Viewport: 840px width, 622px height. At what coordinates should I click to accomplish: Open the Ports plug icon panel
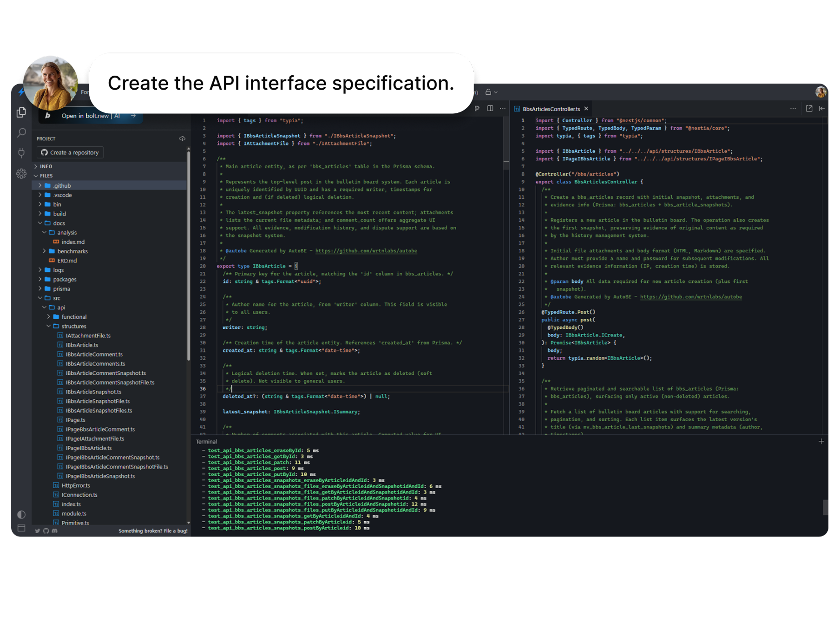(x=21, y=153)
